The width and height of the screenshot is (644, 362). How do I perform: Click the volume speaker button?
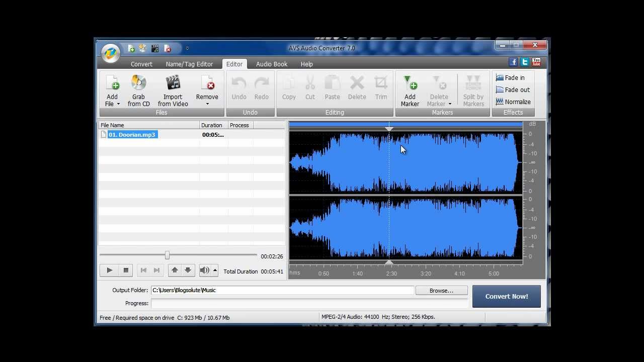204,270
